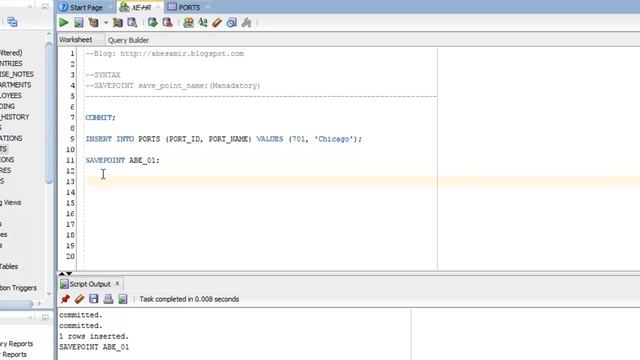Click 'Task completed in 0.008 seconds' status
Image resolution: width=640 pixels, height=360 pixels.
coord(189,299)
